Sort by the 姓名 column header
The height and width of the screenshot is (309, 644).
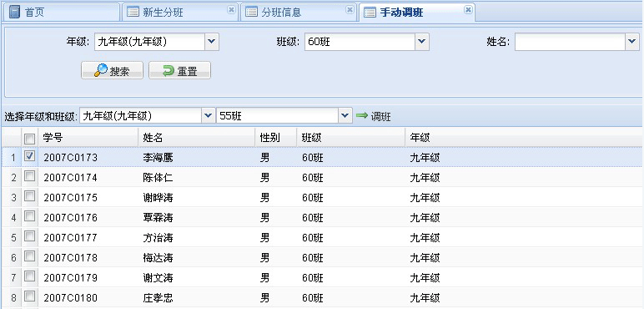pos(196,138)
